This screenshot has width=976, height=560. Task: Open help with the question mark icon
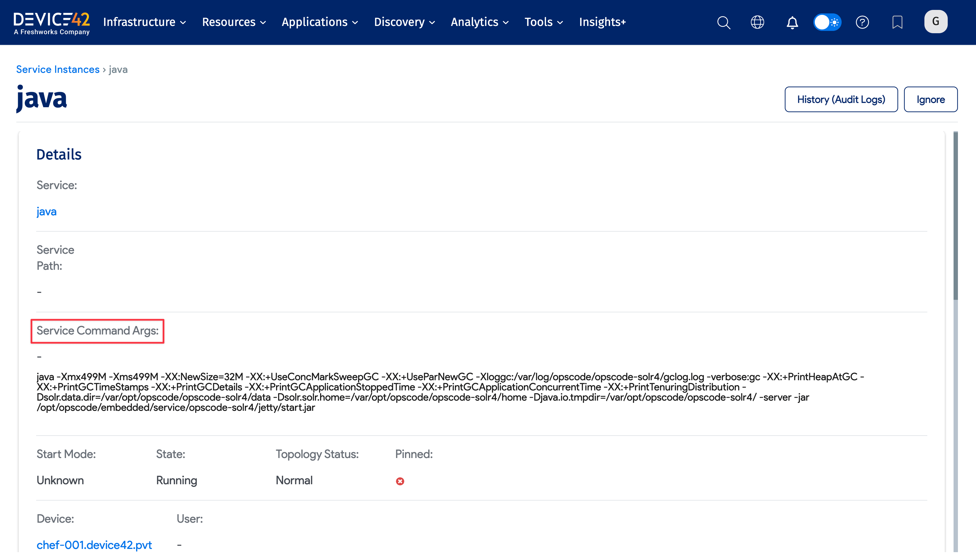863,22
